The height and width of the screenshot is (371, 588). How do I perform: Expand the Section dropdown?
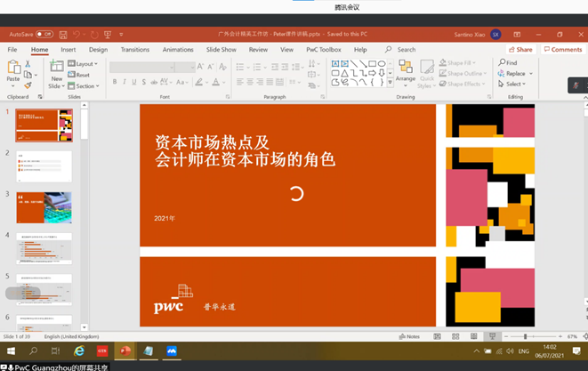tap(86, 86)
